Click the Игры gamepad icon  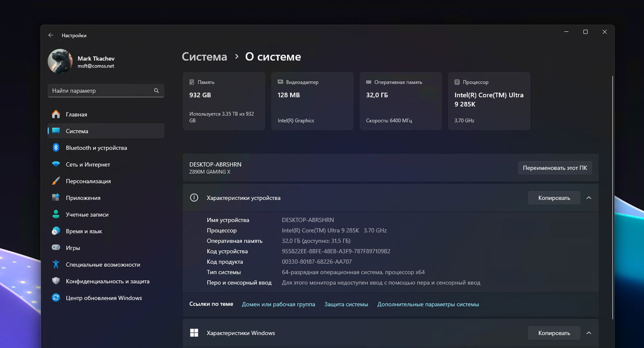pos(56,248)
